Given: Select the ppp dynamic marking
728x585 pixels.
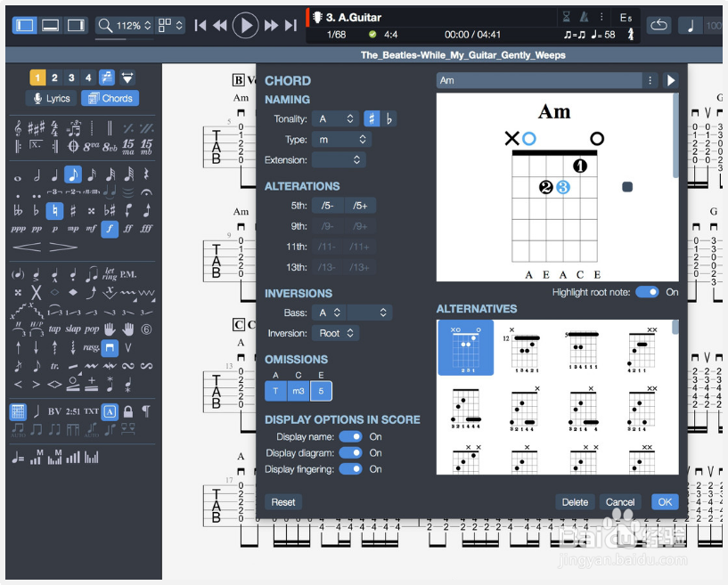Looking at the screenshot, I should pos(18,229).
